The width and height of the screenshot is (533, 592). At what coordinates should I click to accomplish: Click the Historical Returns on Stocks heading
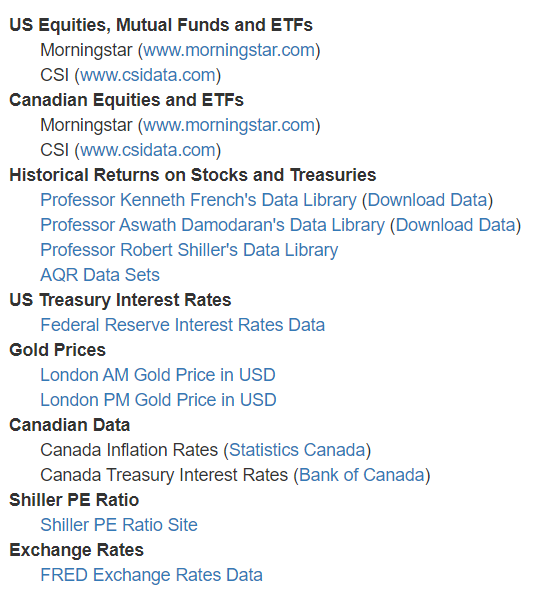pyautogui.click(x=193, y=175)
